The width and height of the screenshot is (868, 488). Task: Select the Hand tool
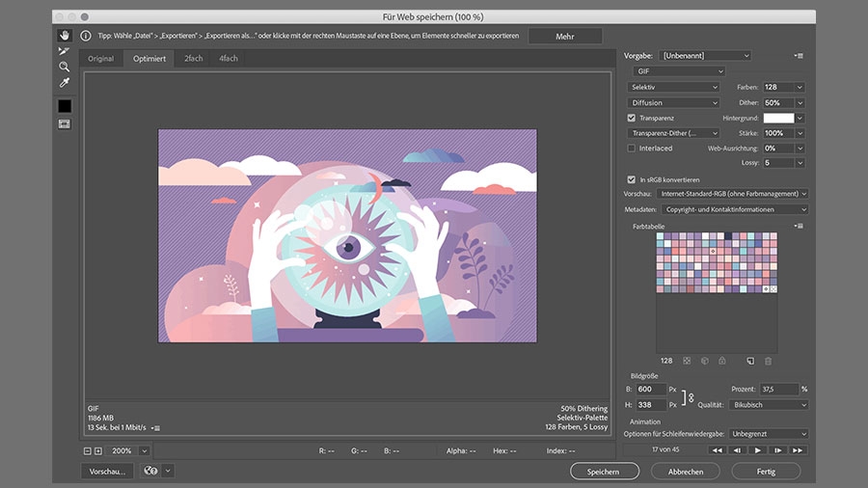point(65,36)
